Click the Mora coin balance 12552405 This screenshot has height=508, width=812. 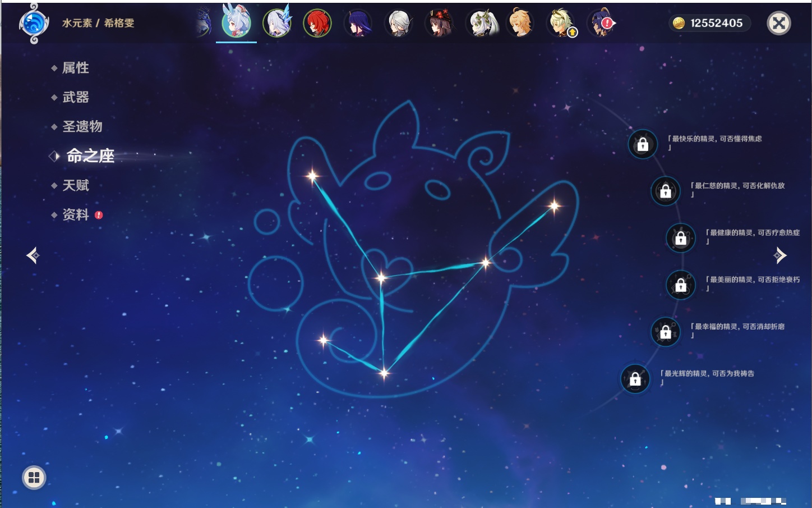click(x=709, y=23)
